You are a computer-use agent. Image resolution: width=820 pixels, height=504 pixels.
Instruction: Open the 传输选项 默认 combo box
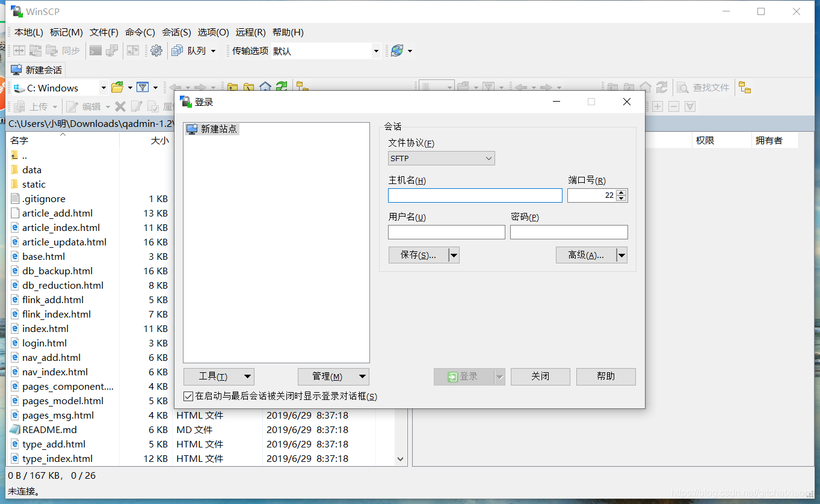[326, 51]
